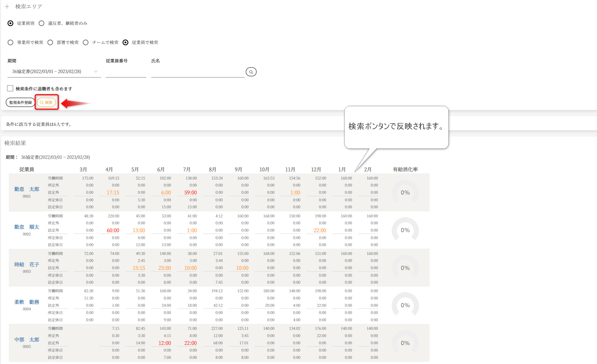Viewport: 597px width, 364px height.
Task: Click the 0% gauge for 中部 太郎
Action: pos(405,343)
